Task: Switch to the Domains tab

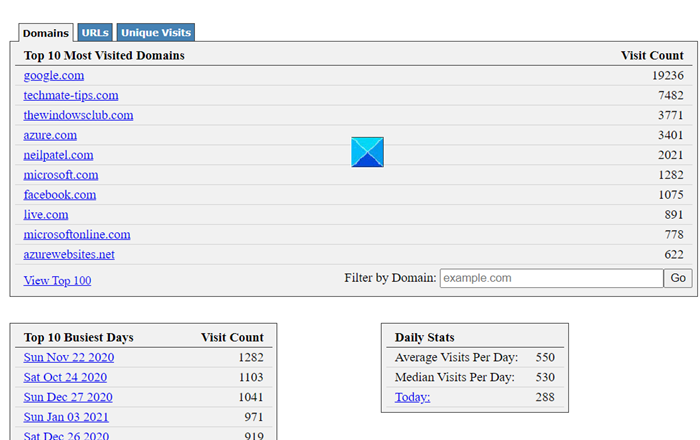Action: click(46, 33)
